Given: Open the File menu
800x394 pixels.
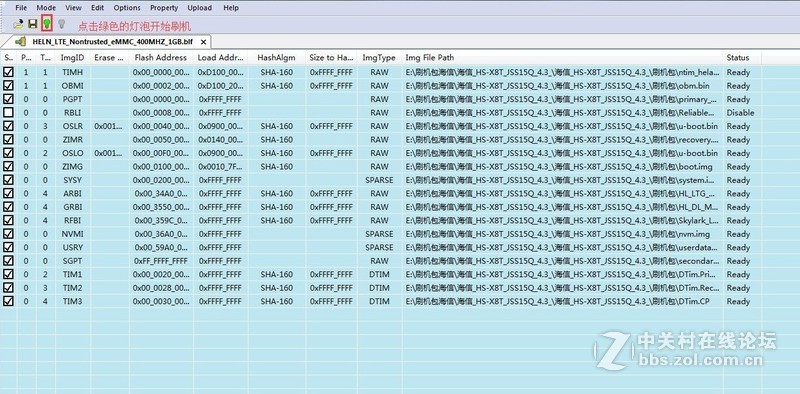Looking at the screenshot, I should [x=21, y=8].
